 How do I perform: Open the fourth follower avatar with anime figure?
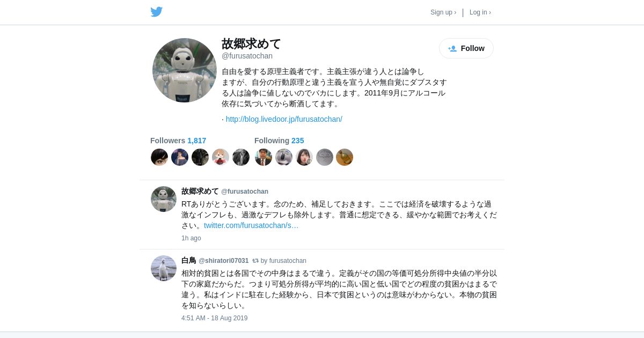click(221, 157)
